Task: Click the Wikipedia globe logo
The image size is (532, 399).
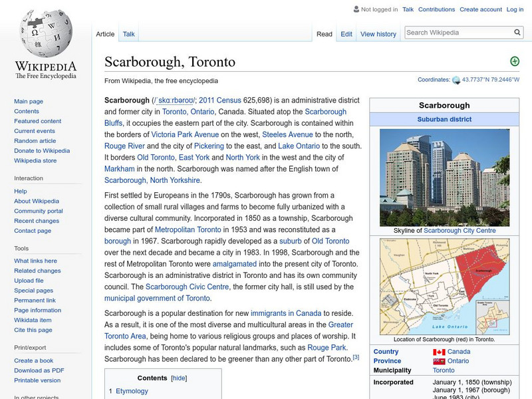Action: [x=46, y=33]
